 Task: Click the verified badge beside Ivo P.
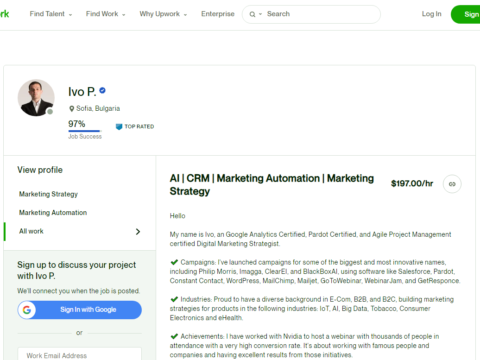[103, 90]
